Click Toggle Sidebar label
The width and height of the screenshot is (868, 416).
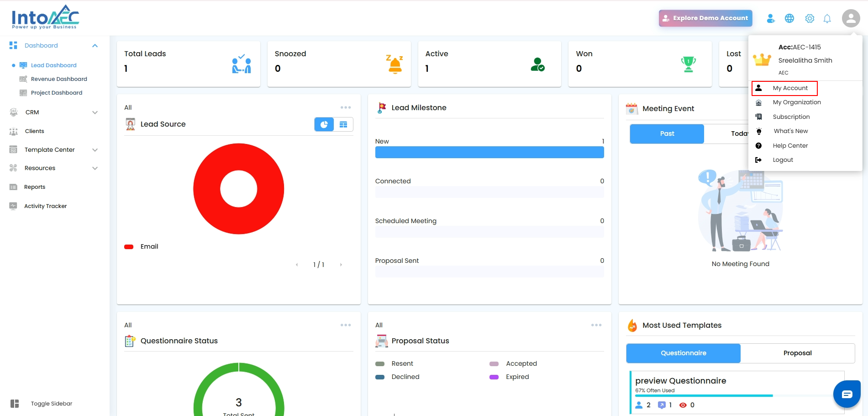[52, 404]
